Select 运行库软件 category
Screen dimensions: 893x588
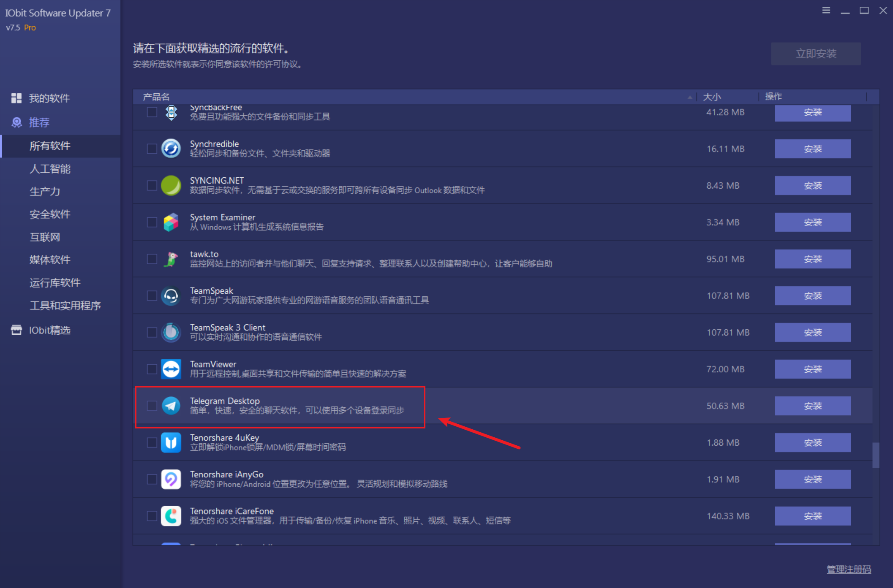pyautogui.click(x=60, y=282)
